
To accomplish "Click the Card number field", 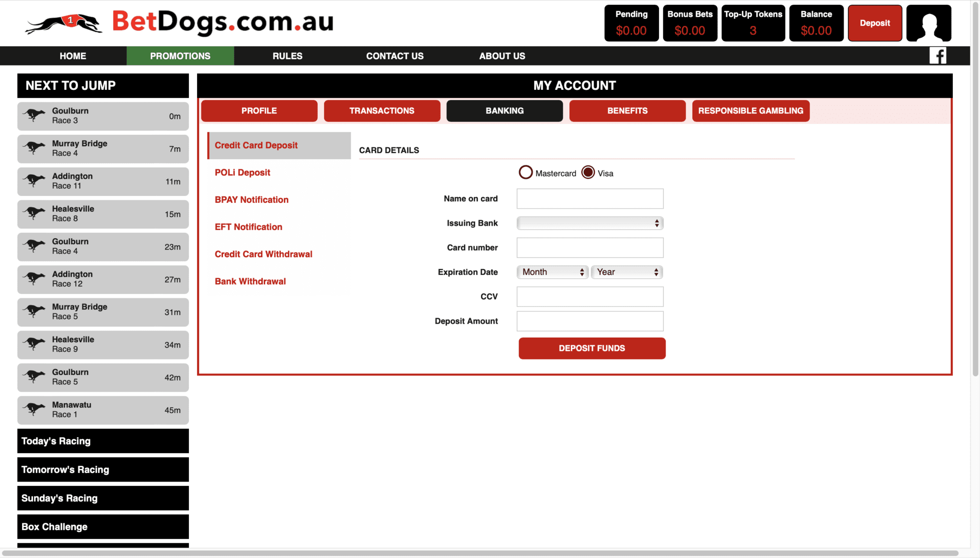I will (590, 248).
